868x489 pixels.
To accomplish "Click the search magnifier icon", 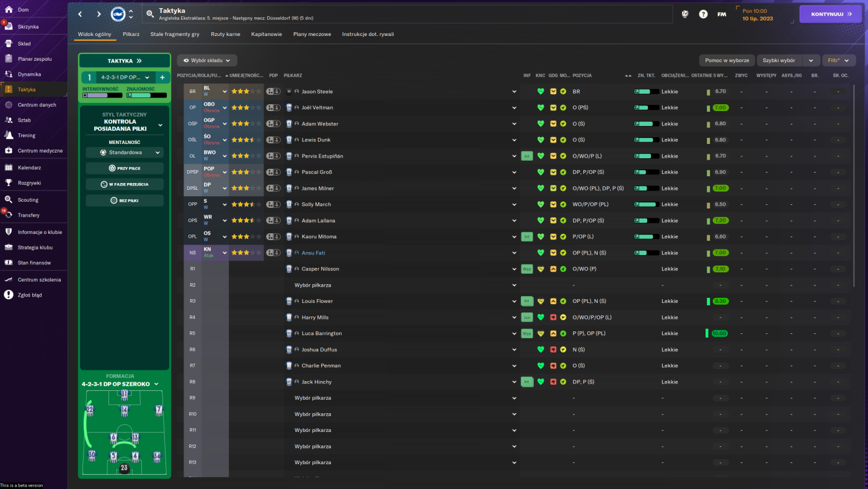I will pyautogui.click(x=150, y=14).
